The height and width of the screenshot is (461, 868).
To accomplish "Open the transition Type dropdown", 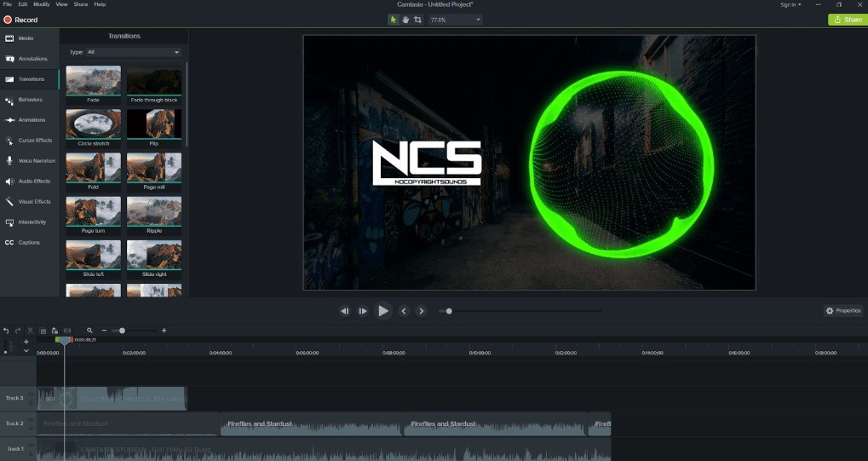I will point(133,52).
